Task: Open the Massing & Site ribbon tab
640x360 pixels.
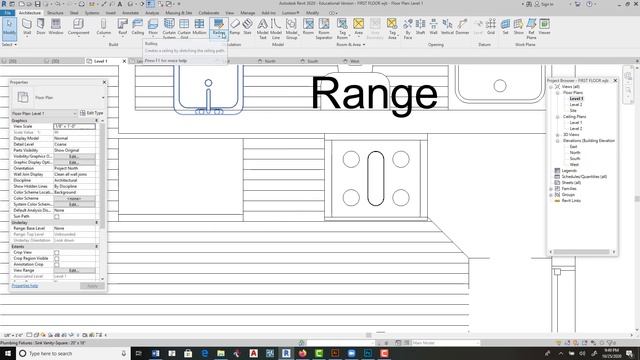Action: [178, 13]
